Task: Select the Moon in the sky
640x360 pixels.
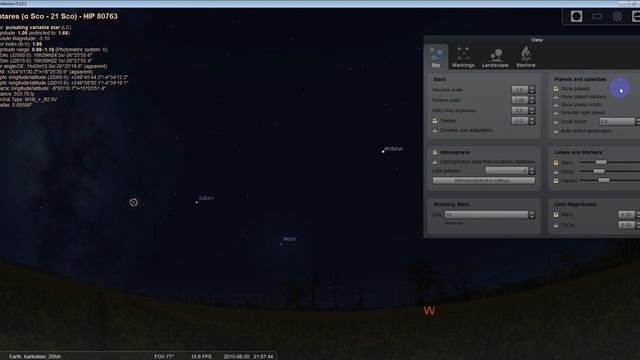Action: tap(281, 244)
